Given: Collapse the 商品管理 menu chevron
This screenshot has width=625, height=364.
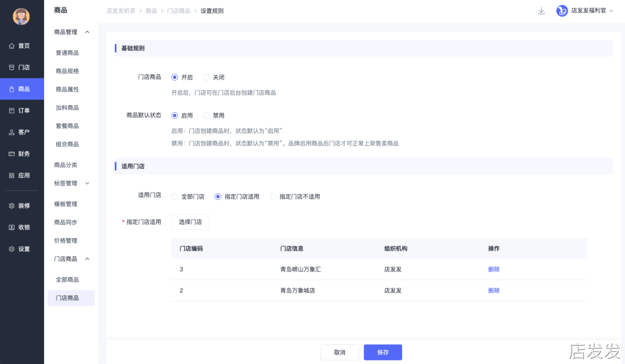Looking at the screenshot, I should tap(87, 32).
